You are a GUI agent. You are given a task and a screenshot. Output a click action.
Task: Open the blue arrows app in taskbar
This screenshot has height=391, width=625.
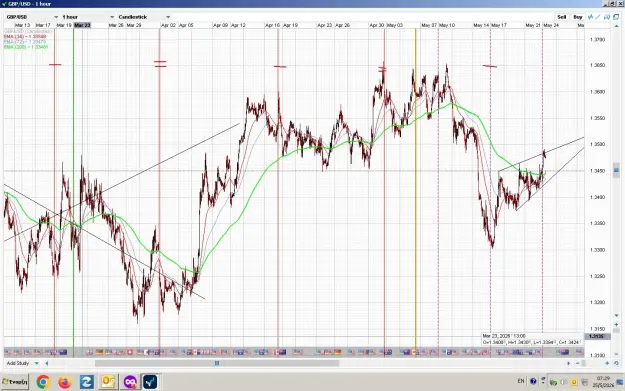coord(86,382)
